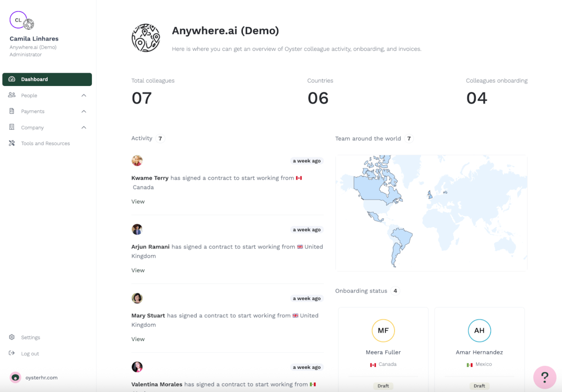Open the Settings gear icon
The image size is (562, 392).
tap(12, 337)
